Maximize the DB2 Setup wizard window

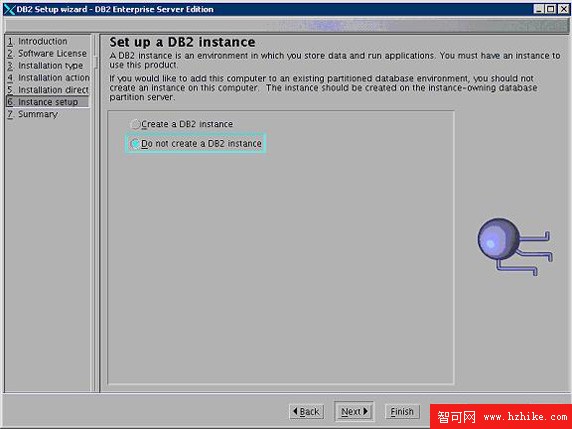pyautogui.click(x=551, y=9)
